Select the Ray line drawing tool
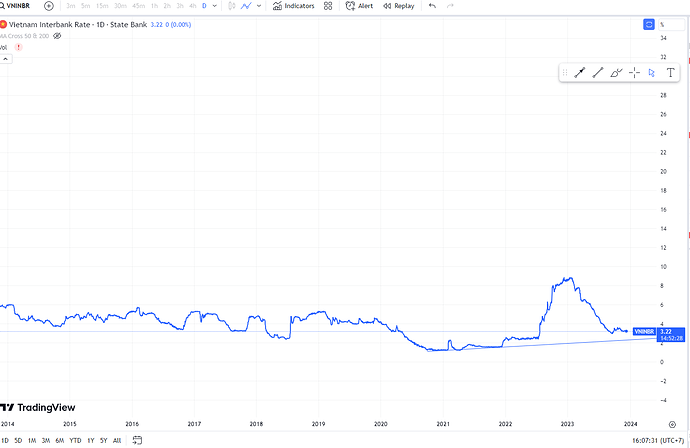 click(598, 73)
